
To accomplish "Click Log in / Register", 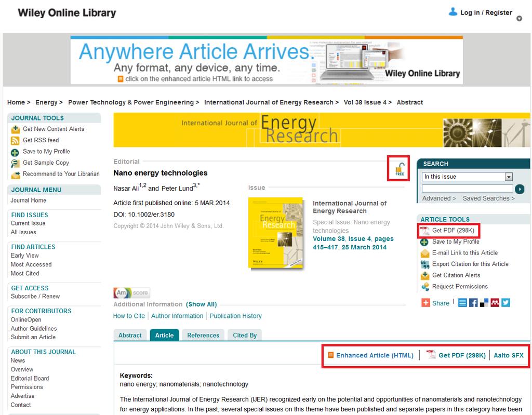I will pos(486,12).
